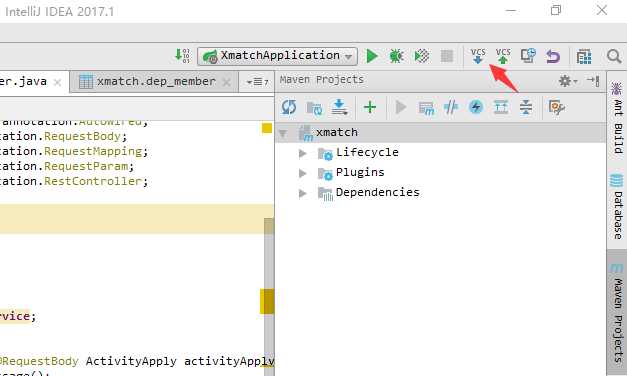The height and width of the screenshot is (376, 627).
Task: Click ActivityApply parameter type in code
Action: coord(131,361)
